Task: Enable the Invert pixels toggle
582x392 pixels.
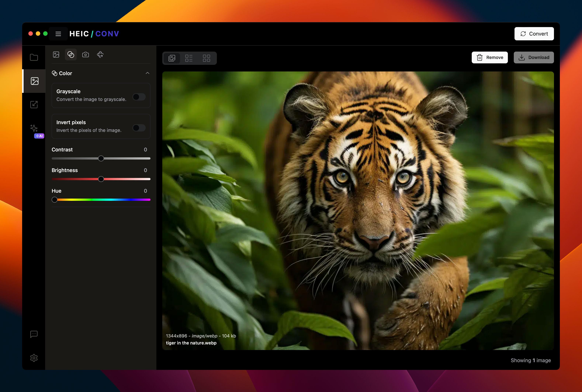Action: 139,127
